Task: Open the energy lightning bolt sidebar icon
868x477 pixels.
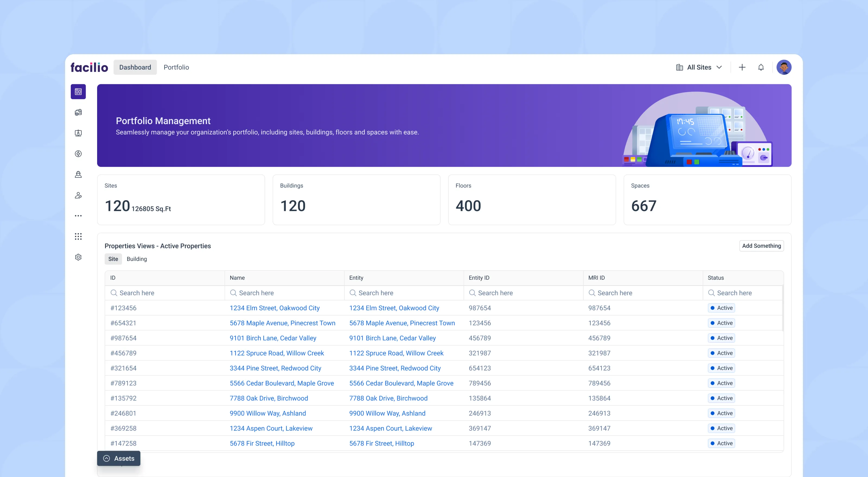Action: (x=78, y=154)
